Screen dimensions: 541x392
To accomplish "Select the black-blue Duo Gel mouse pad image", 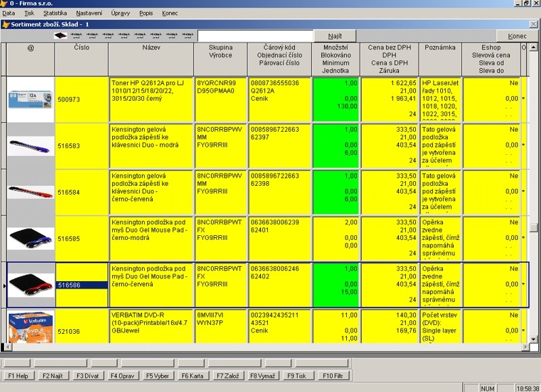I will pyautogui.click(x=30, y=238).
